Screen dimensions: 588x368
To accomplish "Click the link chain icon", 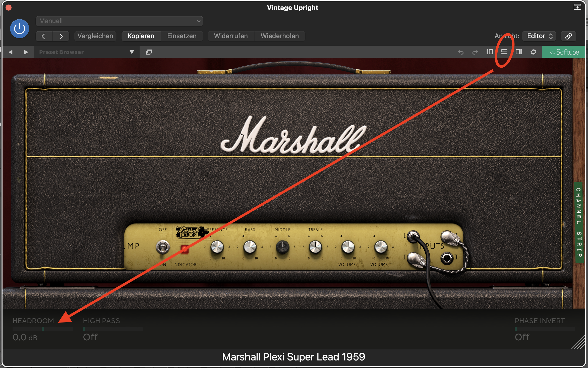I will click(x=568, y=36).
